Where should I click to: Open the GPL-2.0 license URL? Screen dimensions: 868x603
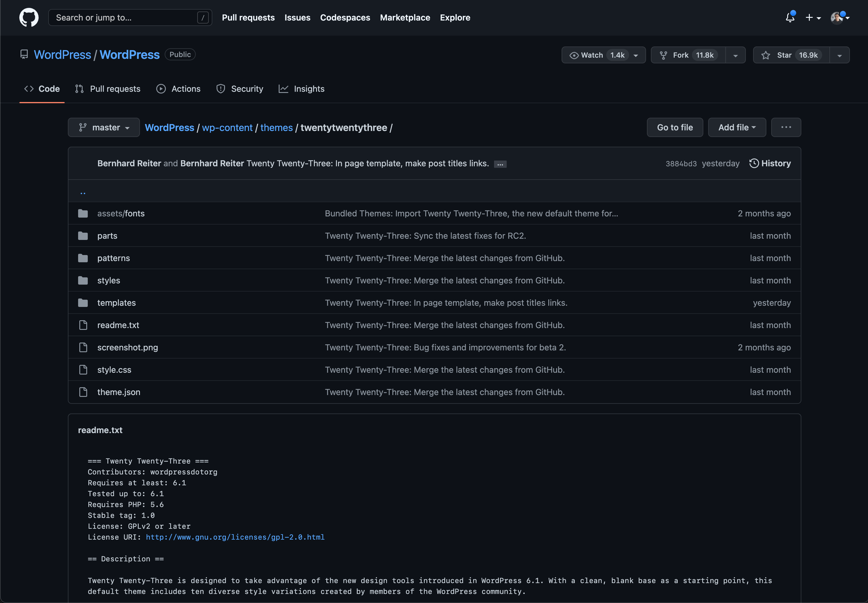[235, 537]
